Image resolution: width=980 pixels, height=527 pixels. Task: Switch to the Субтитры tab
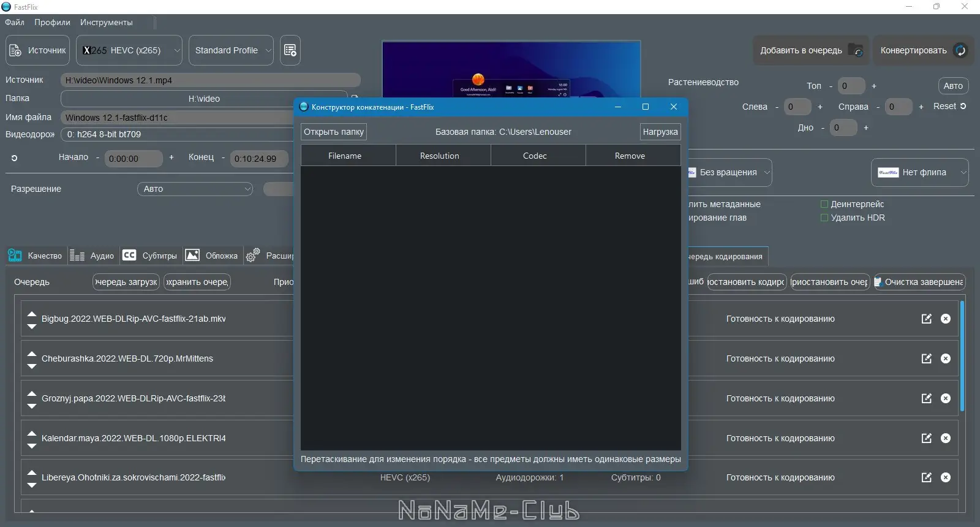[149, 256]
